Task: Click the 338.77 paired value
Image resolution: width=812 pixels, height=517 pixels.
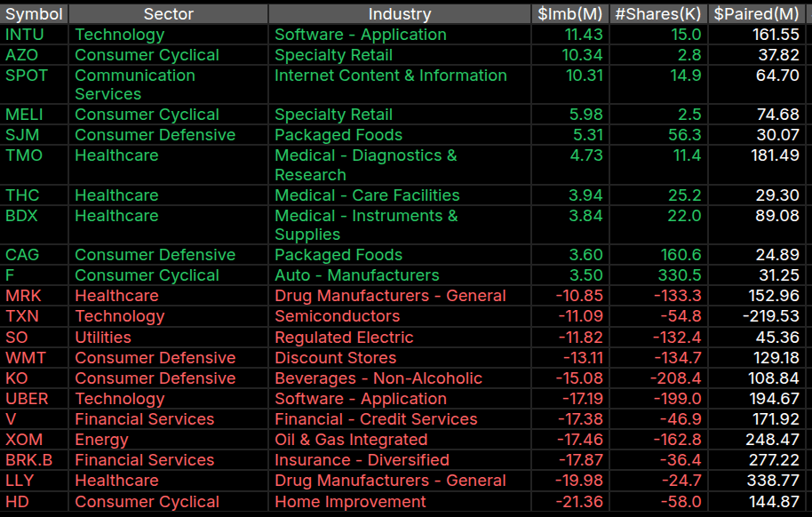Action: 773,481
